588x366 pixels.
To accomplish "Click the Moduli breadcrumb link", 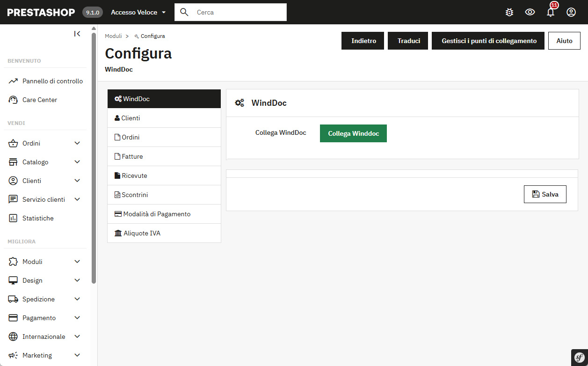I will tap(113, 36).
